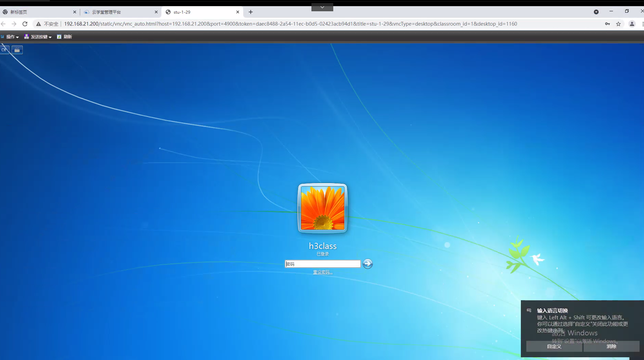Click the 刷新 refresh toolbar button
Viewport: 644px width, 360px height.
coord(64,37)
